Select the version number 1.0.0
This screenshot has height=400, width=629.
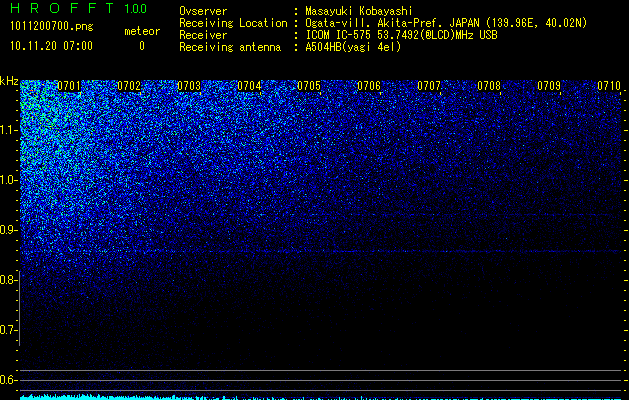pos(136,8)
